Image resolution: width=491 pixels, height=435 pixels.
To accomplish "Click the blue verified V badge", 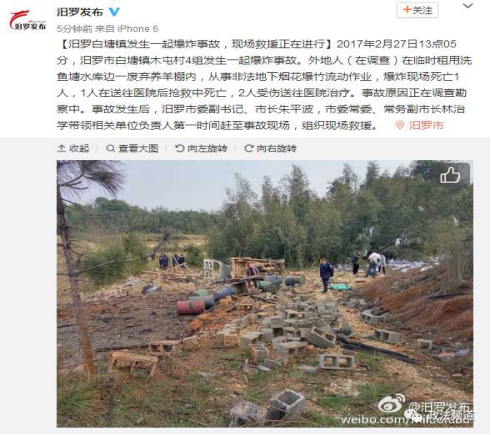I will click(x=114, y=12).
